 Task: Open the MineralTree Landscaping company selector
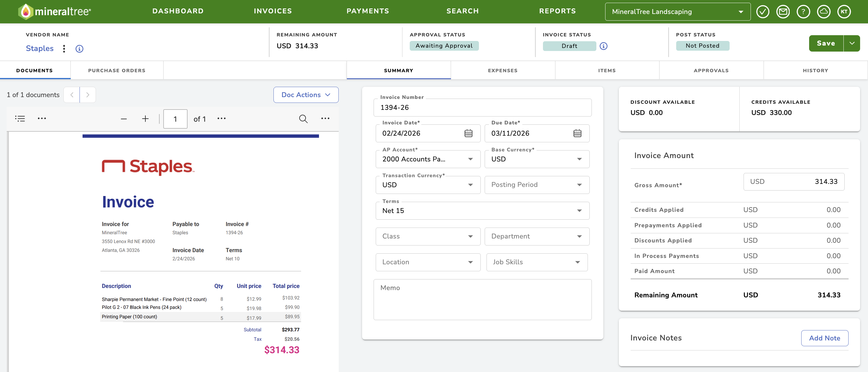point(678,12)
